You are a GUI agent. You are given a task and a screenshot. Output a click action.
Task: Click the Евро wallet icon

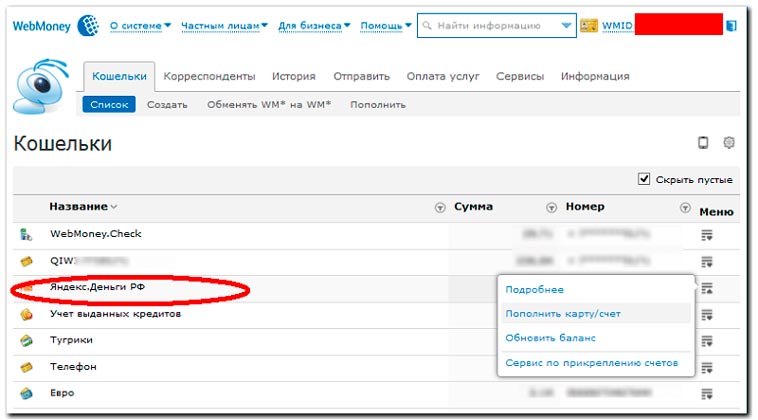(27, 393)
